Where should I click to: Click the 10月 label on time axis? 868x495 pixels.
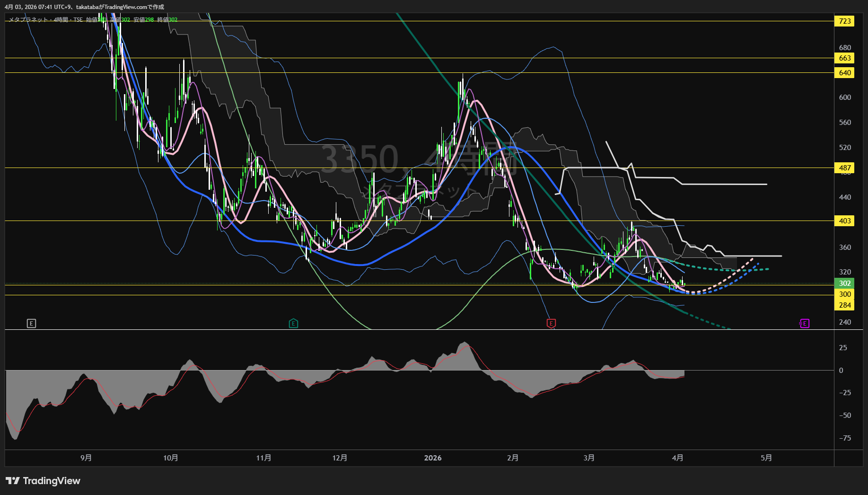click(171, 458)
